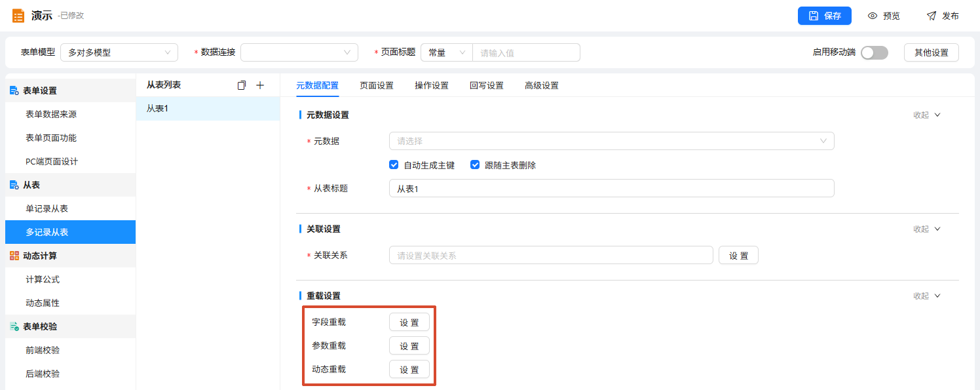Viewport: 980px width, 390px height.
Task: Open the 数据连接 dropdown
Action: click(x=299, y=52)
